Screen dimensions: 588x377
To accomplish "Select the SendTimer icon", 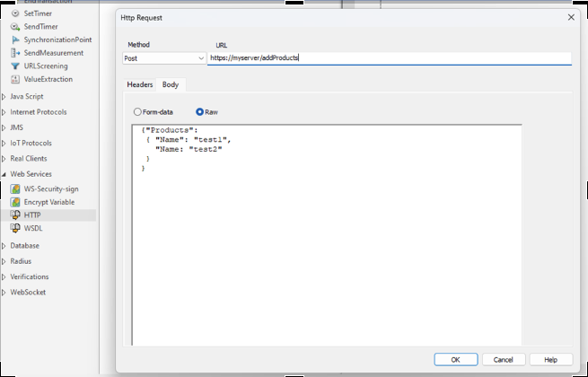I will pyautogui.click(x=15, y=27).
